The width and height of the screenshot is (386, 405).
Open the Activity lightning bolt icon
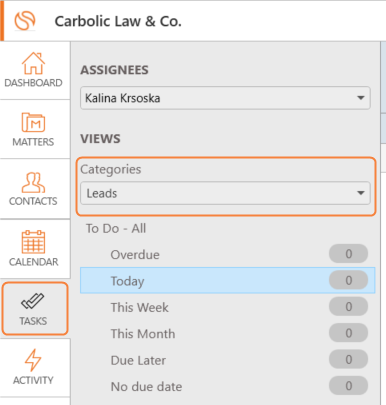pos(33,360)
